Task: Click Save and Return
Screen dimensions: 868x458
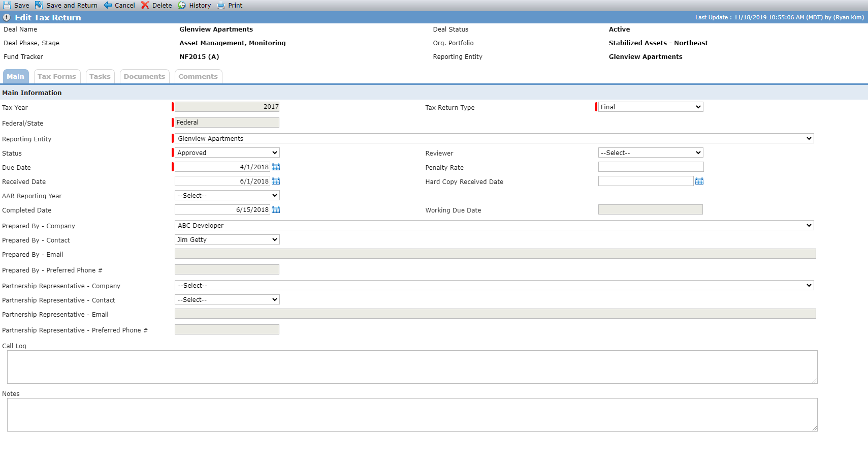Action: coord(72,5)
